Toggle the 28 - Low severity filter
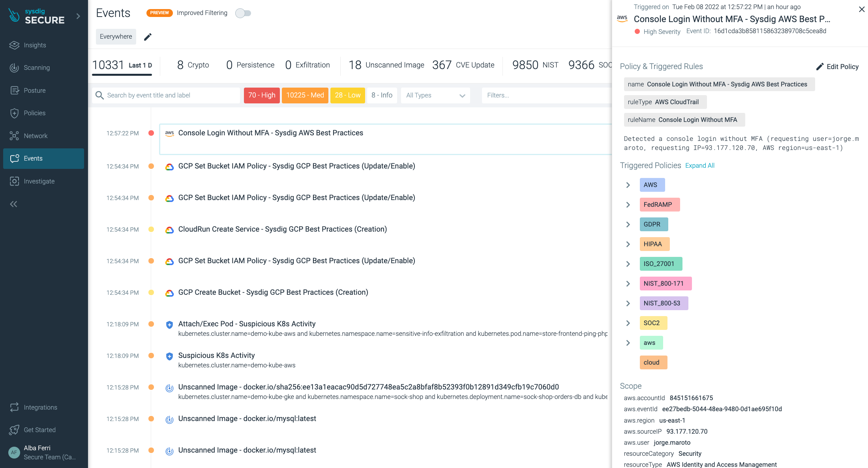This screenshot has width=868, height=468. coord(347,95)
